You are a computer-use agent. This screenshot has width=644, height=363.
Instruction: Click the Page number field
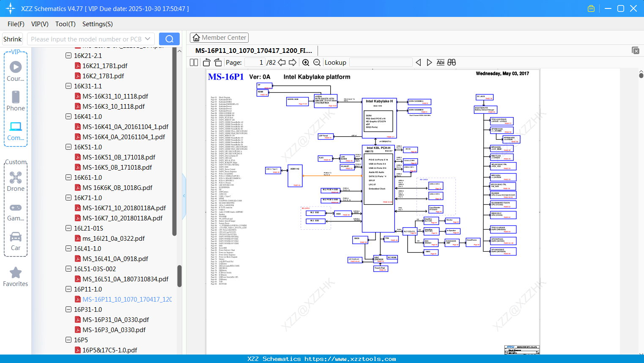click(x=255, y=63)
